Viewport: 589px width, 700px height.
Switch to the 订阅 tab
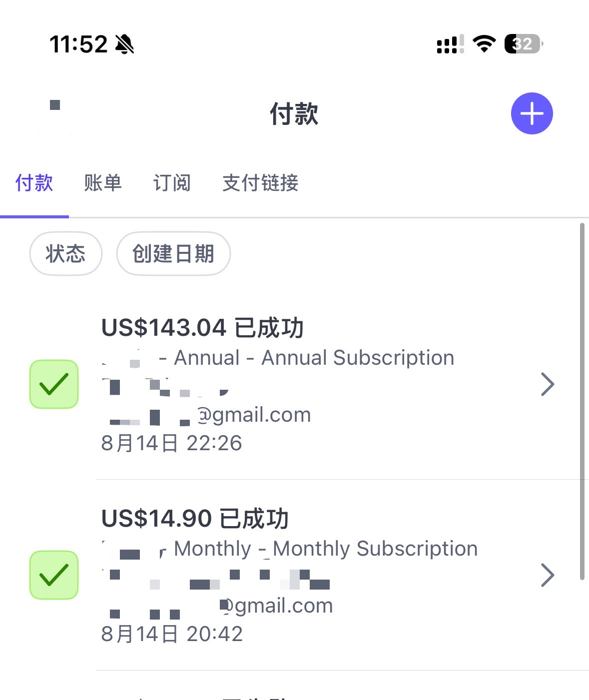[x=172, y=183]
